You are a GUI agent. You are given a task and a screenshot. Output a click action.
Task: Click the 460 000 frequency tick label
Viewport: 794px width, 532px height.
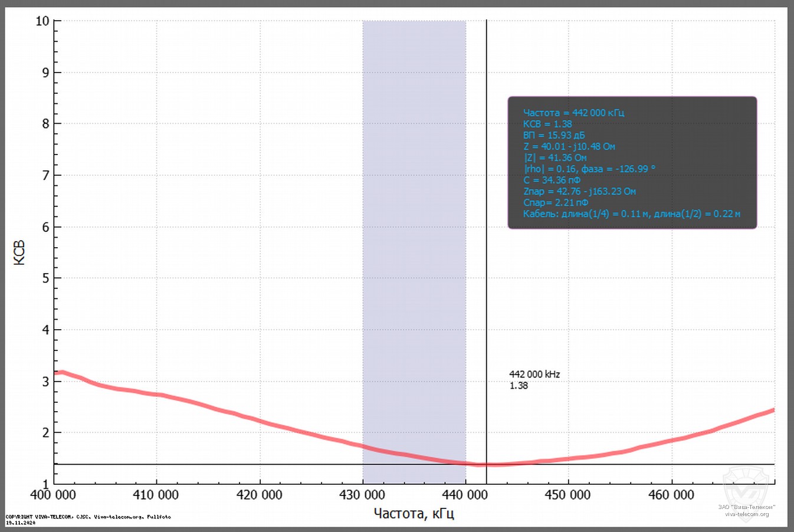pos(671,495)
